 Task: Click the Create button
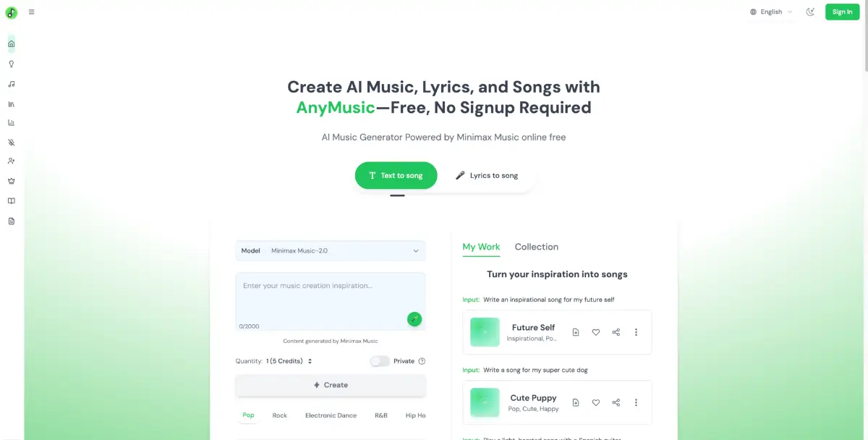pos(331,385)
